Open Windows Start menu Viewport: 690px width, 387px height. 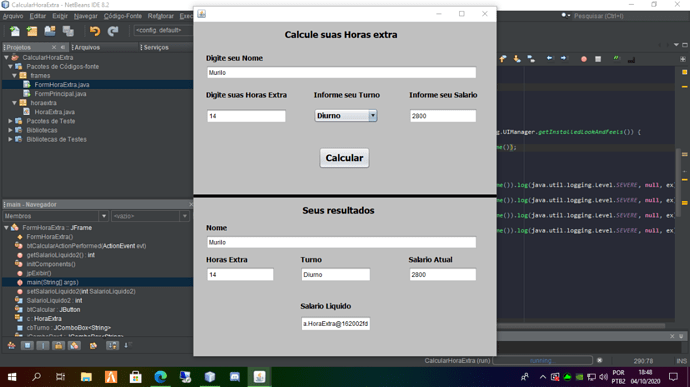(x=12, y=377)
